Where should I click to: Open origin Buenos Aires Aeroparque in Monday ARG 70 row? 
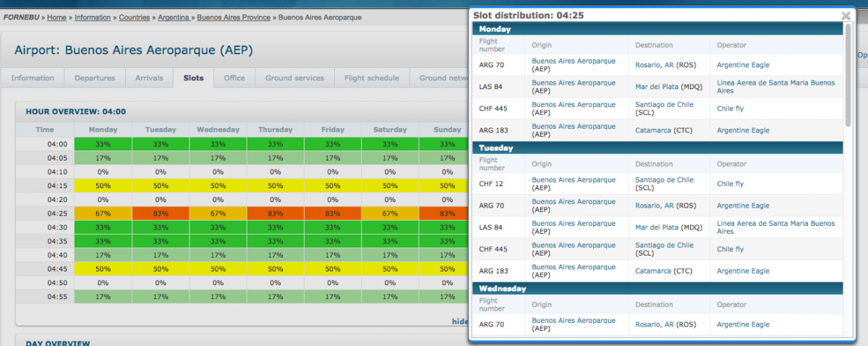tap(574, 61)
